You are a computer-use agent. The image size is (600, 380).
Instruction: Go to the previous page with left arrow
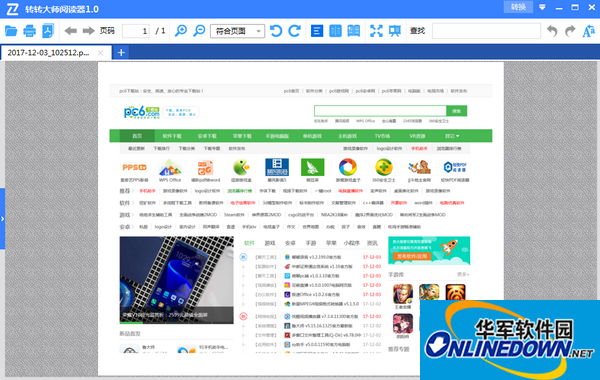tap(70, 31)
